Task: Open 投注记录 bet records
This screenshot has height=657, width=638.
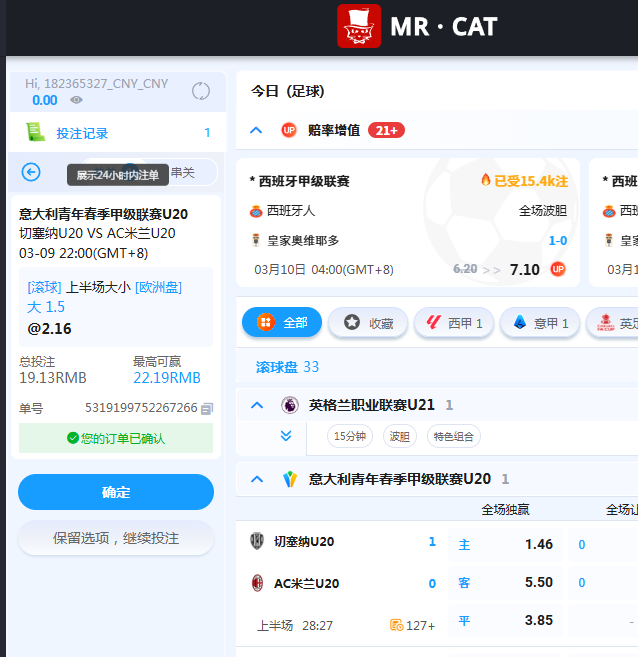Action: (x=117, y=133)
